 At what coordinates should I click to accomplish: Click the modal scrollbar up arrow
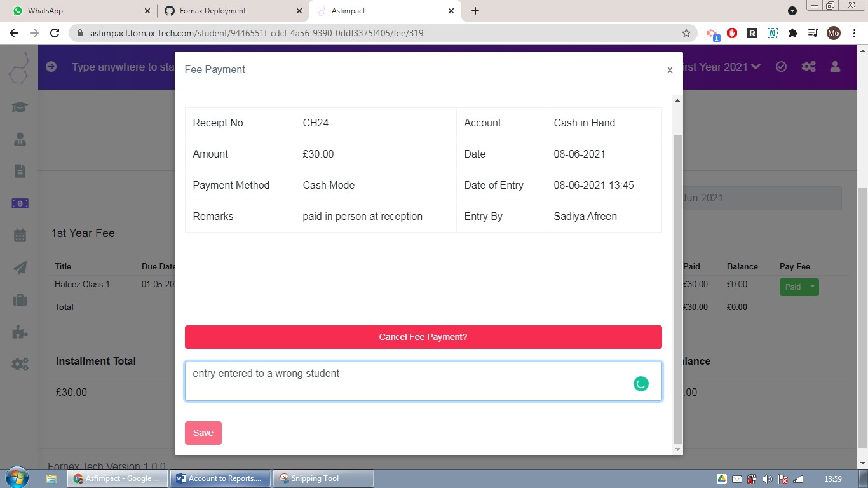click(x=677, y=100)
